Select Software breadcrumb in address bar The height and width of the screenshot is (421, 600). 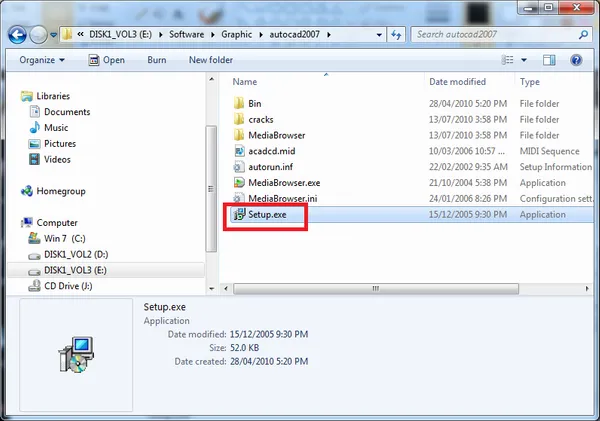186,34
